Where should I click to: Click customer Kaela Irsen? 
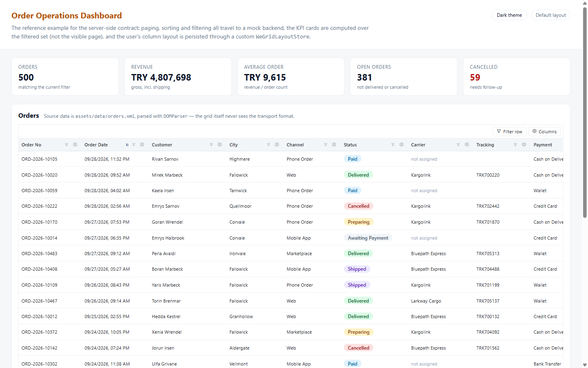163,191
